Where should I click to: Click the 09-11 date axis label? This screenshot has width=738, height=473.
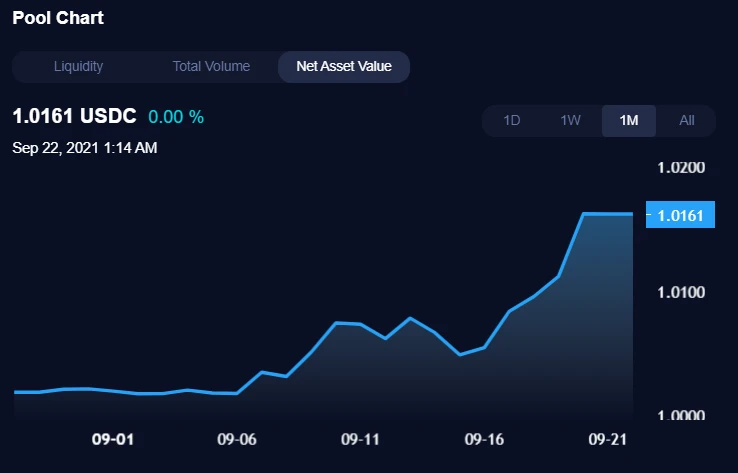360,440
